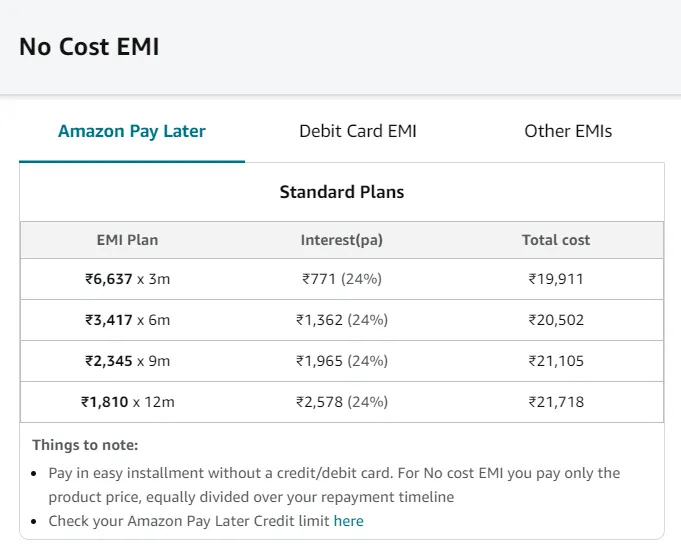Click the Interest(pa) column header
The height and width of the screenshot is (545, 681).
[x=342, y=240]
